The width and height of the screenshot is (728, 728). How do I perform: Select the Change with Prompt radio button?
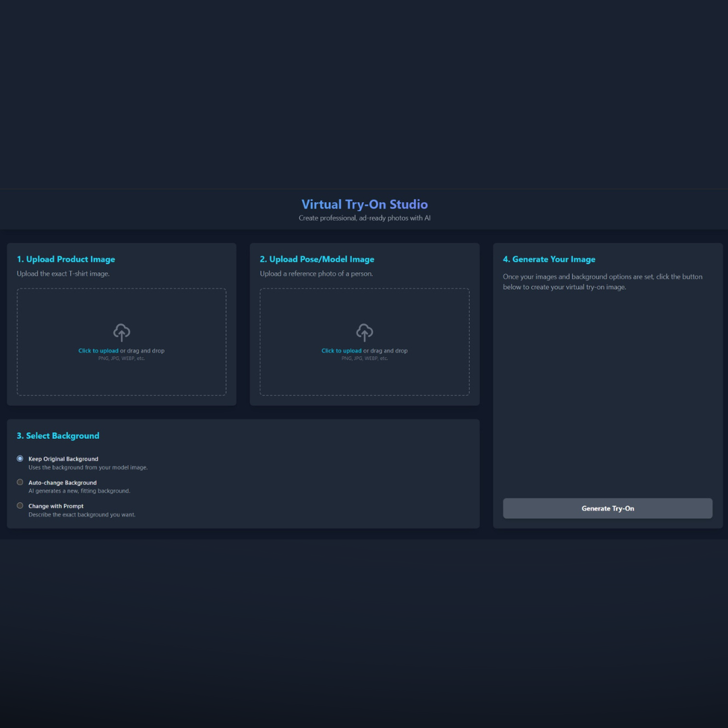[x=20, y=506]
